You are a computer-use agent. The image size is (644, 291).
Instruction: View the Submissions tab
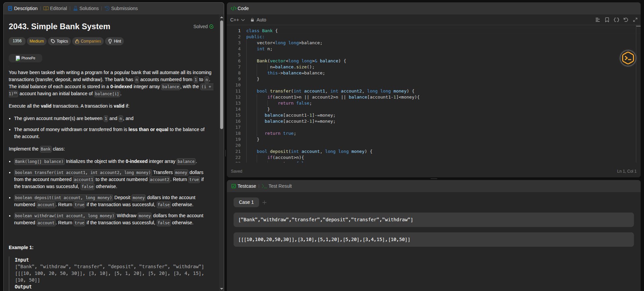click(121, 8)
